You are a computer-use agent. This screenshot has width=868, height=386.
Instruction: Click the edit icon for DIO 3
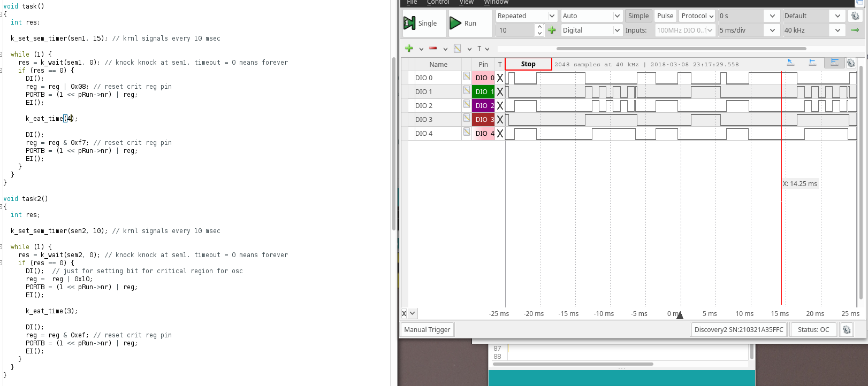[467, 119]
